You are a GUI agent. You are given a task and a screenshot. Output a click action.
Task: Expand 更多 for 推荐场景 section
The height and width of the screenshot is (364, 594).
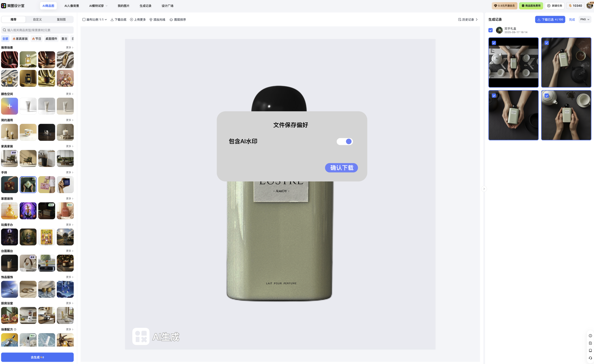click(x=69, y=48)
